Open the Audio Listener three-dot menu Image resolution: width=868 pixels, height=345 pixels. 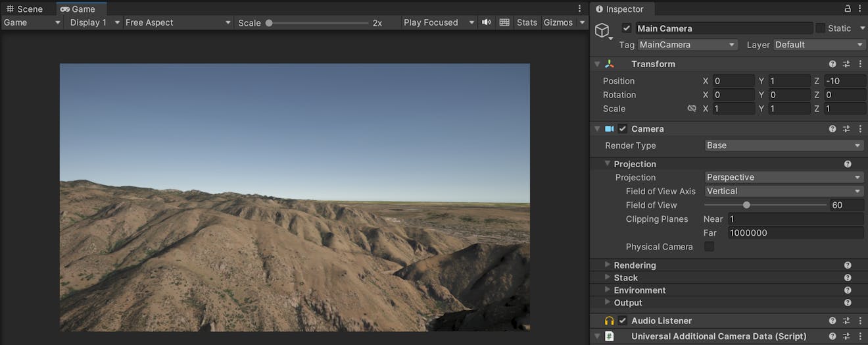coord(860,321)
